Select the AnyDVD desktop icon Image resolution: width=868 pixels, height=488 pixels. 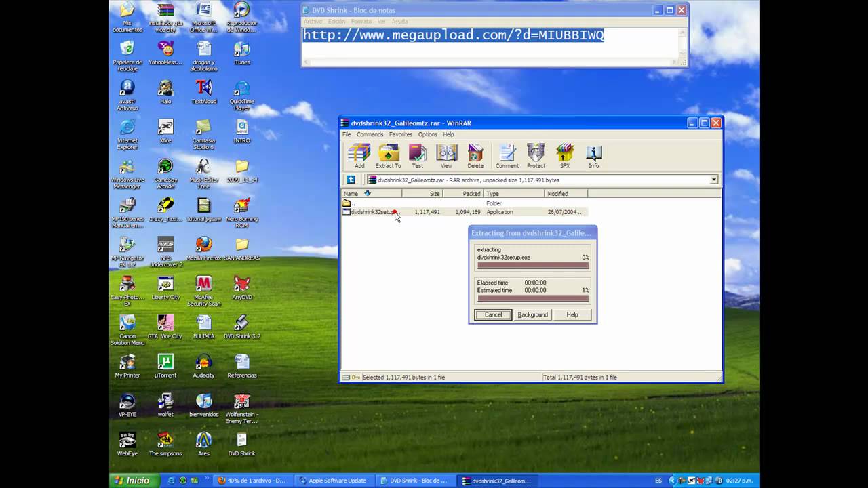pos(241,287)
